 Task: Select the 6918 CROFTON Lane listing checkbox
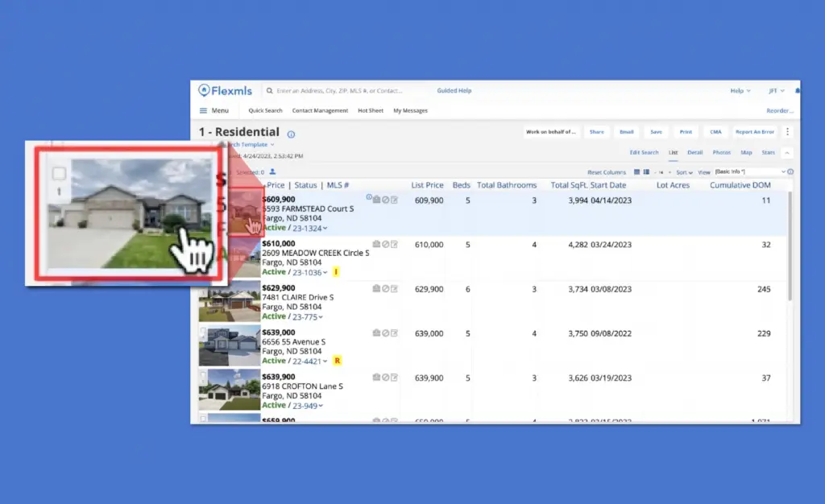(x=203, y=375)
